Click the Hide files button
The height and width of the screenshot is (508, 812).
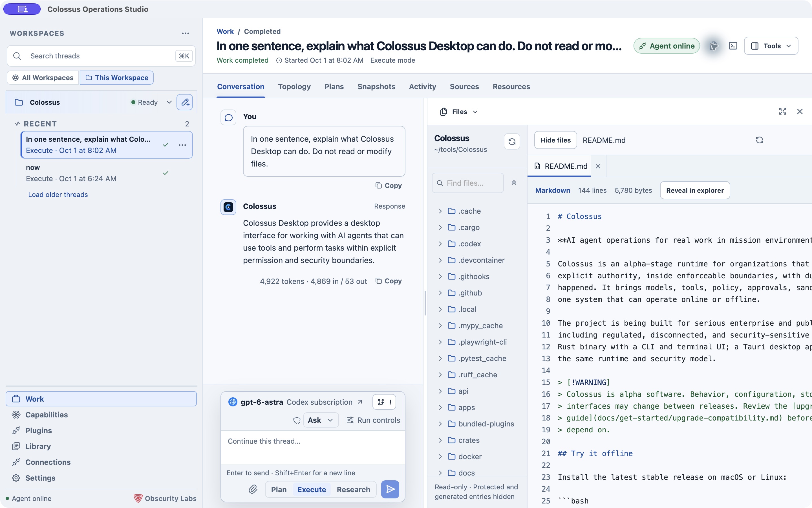555,140
